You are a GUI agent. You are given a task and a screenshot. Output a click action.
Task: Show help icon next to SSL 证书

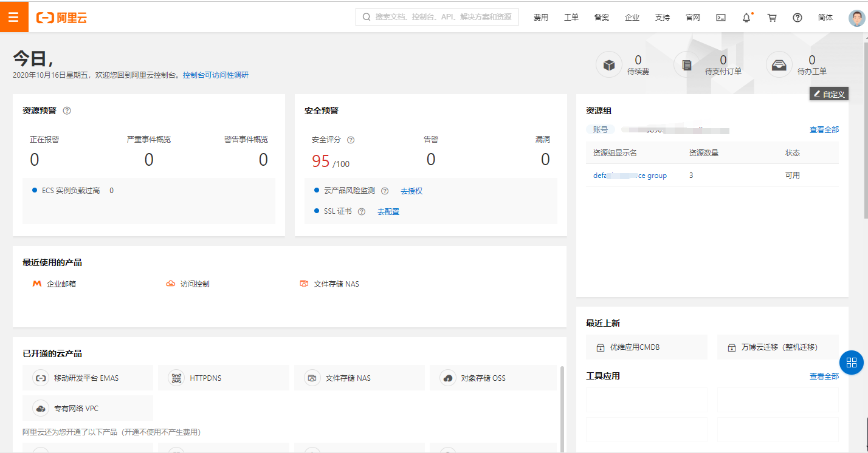point(362,211)
